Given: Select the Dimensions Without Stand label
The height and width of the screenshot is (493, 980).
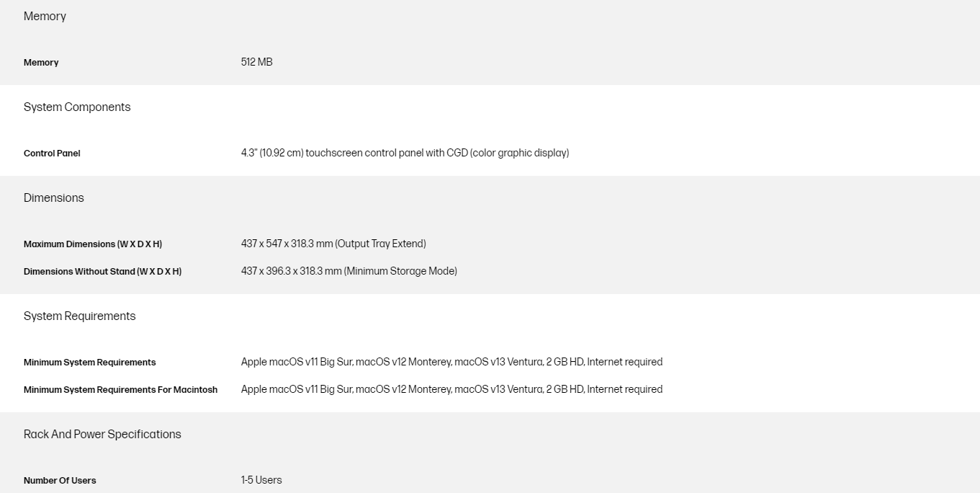Looking at the screenshot, I should tap(102, 272).
